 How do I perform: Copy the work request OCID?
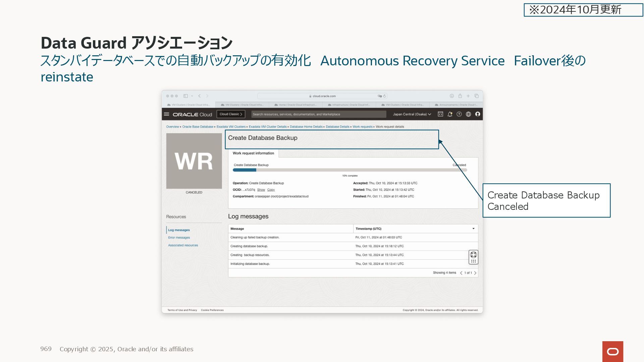[271, 190]
